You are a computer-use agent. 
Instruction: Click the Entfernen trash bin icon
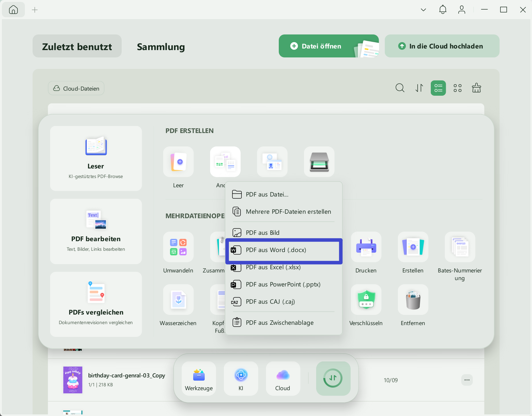pos(413,300)
